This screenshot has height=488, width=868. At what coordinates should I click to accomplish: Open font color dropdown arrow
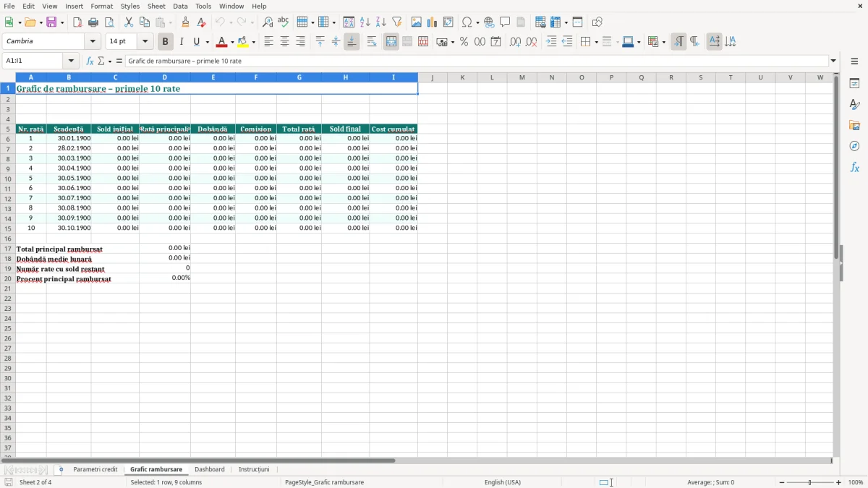click(232, 42)
